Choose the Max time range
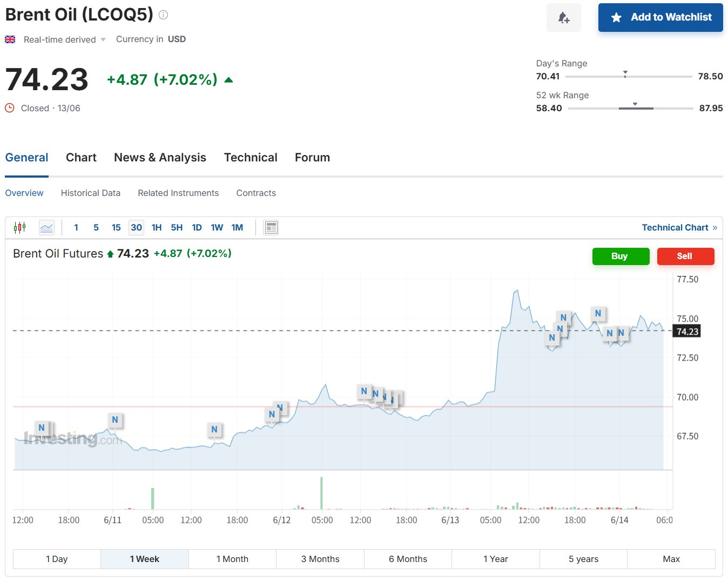 [x=671, y=559]
